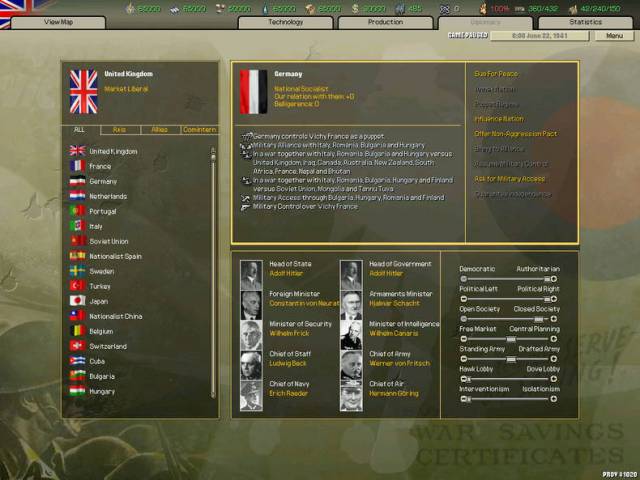Select Offer Non-Aggression Pact option
Image resolution: width=640 pixels, height=480 pixels.
[517, 134]
